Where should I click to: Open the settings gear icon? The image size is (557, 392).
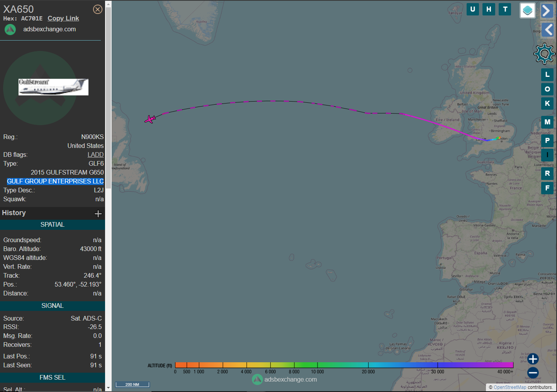[x=544, y=53]
